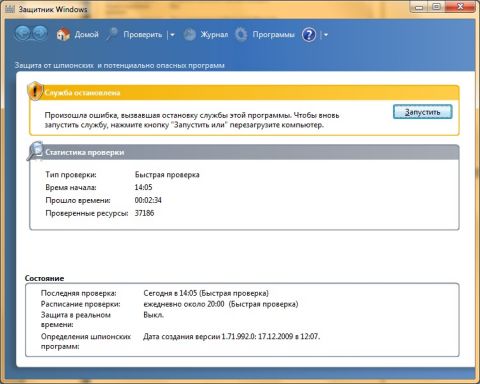The height and width of the screenshot is (384, 480).
Task: Click the Forward navigation arrow
Action: [x=40, y=34]
